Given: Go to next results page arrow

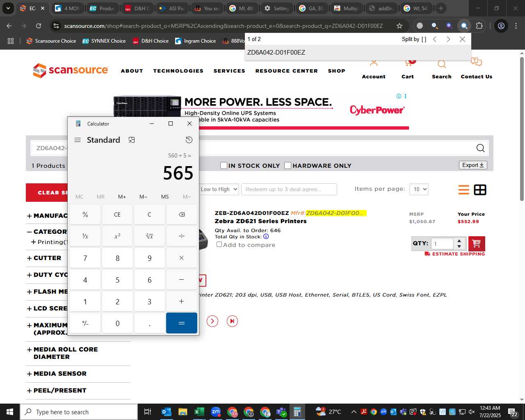Looking at the screenshot, I should click(212, 321).
